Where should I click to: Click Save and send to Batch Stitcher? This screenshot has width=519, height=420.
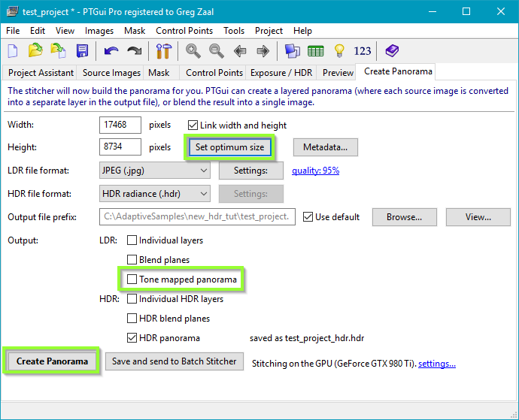[175, 361]
